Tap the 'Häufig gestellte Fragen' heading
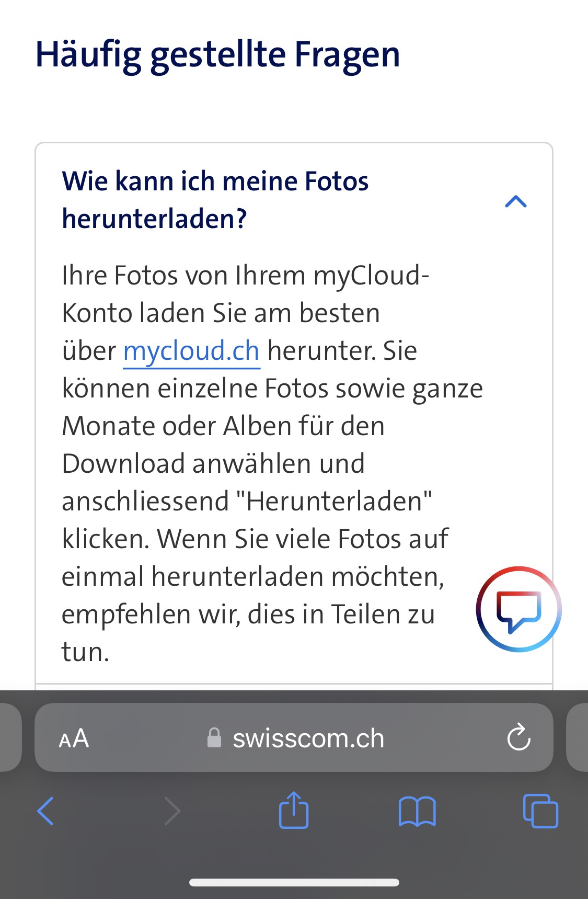This screenshot has height=899, width=588. pyautogui.click(x=217, y=54)
